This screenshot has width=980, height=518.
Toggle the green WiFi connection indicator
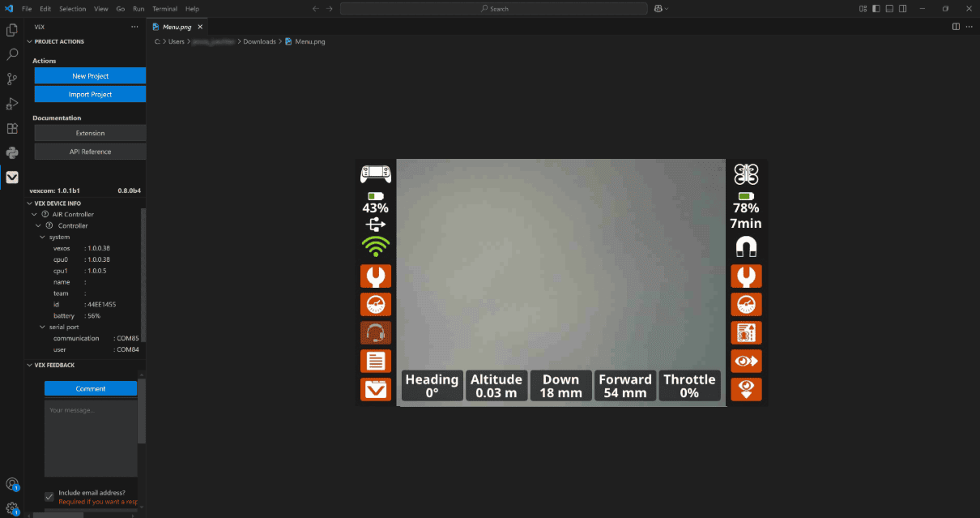pyautogui.click(x=376, y=246)
